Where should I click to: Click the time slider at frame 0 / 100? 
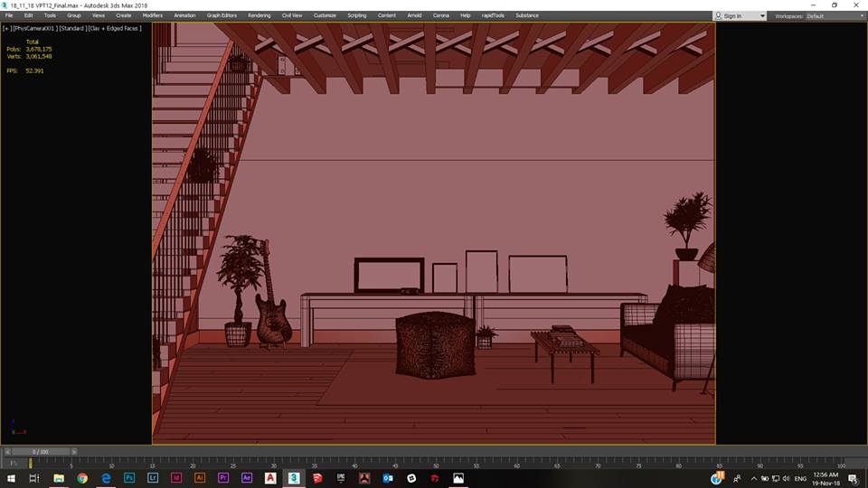(x=40, y=451)
